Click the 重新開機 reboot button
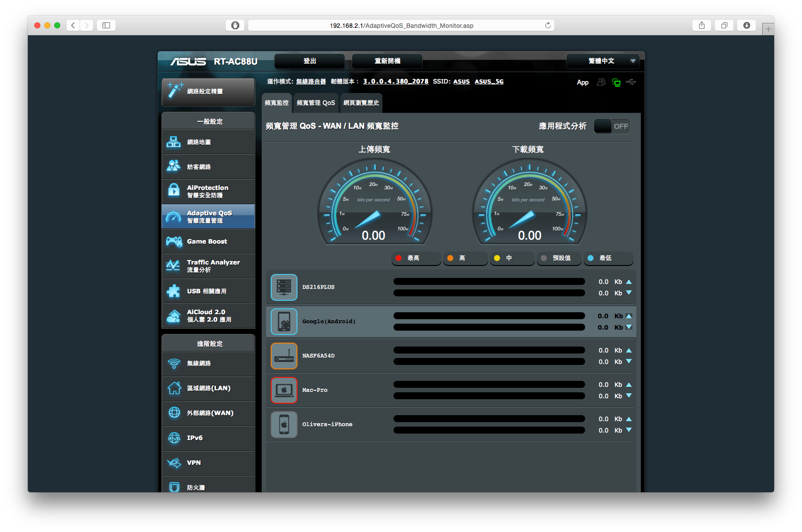The height and width of the screenshot is (532, 802). (387, 61)
